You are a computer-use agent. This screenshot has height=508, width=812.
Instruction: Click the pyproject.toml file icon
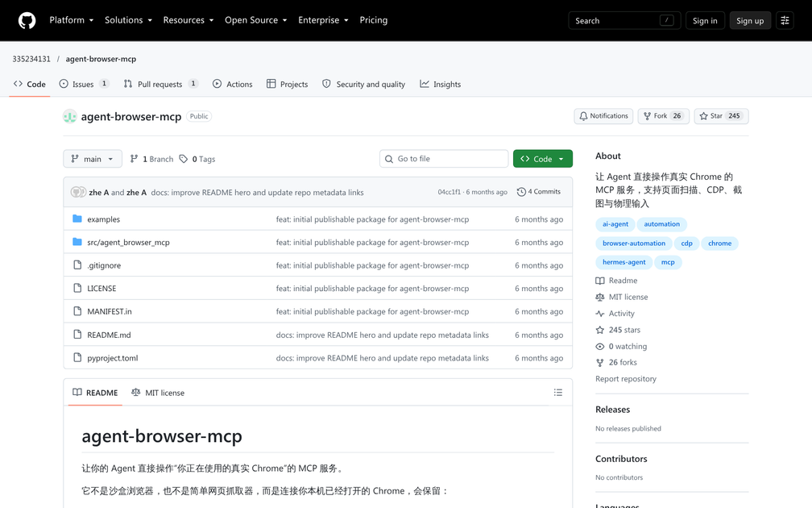tap(77, 357)
